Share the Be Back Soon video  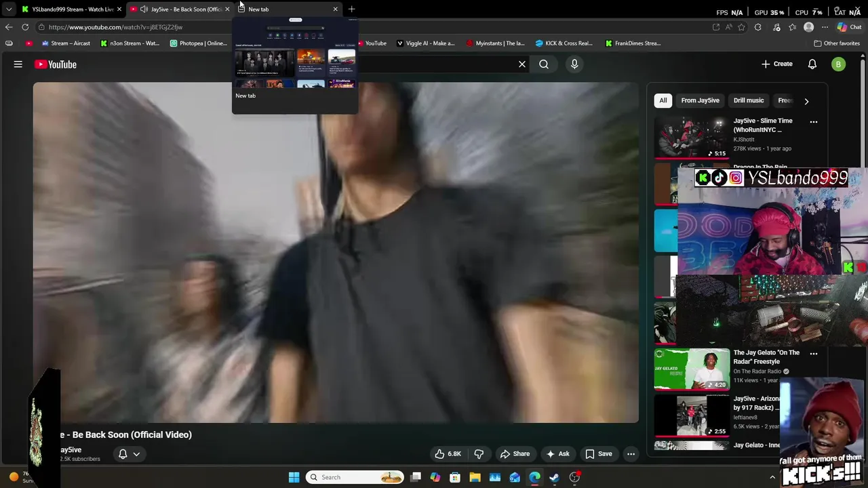pos(515,454)
